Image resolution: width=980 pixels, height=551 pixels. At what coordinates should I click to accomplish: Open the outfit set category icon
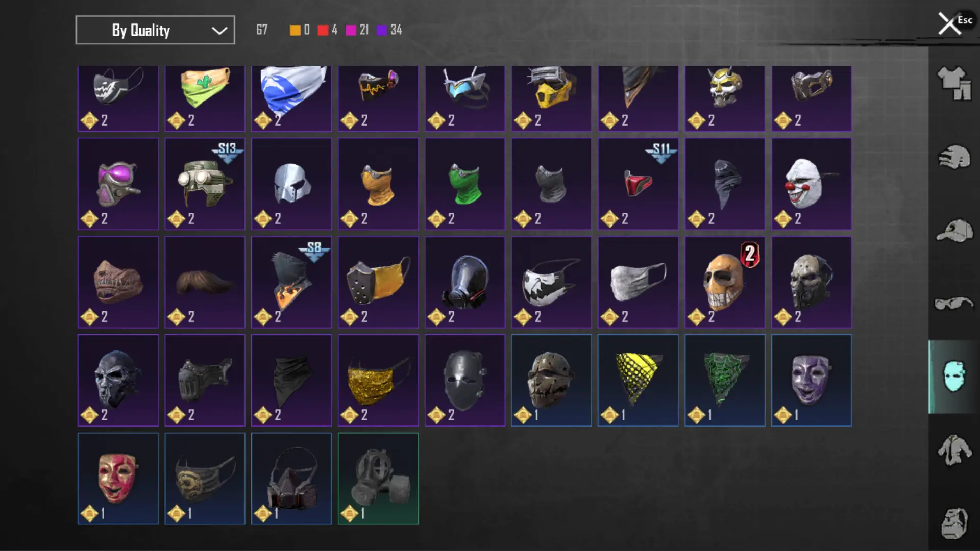pos(954,83)
